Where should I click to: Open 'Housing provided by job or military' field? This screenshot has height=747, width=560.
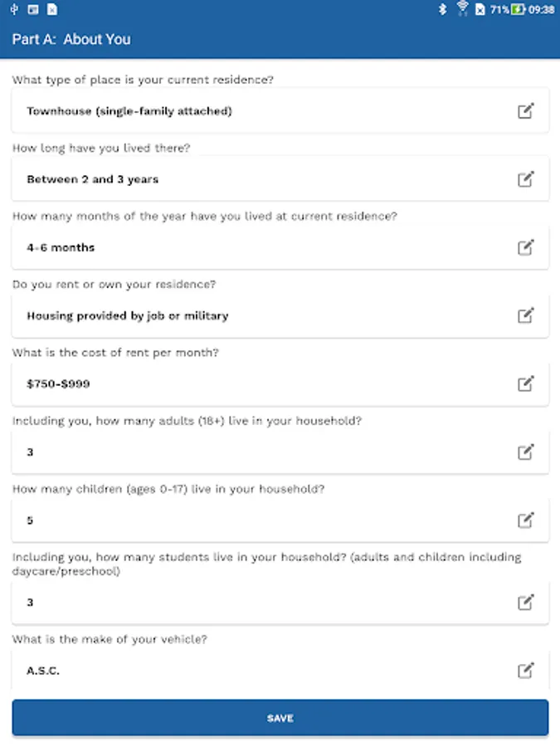click(x=249, y=315)
